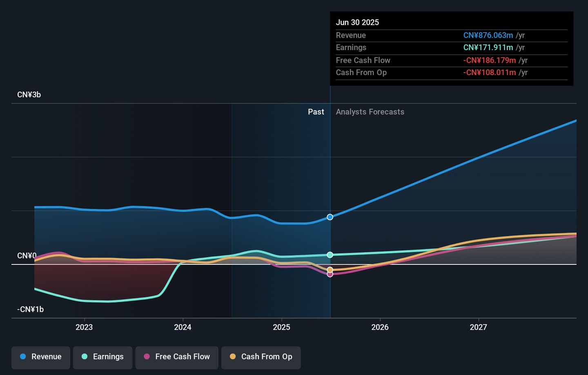
Task: Click the 2024 x-axis label
Action: click(183, 327)
